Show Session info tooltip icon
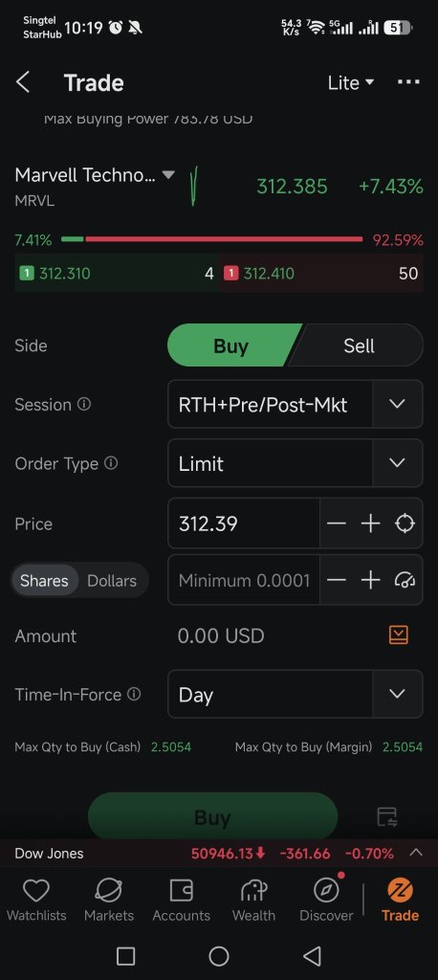This screenshot has width=438, height=980. [84, 405]
